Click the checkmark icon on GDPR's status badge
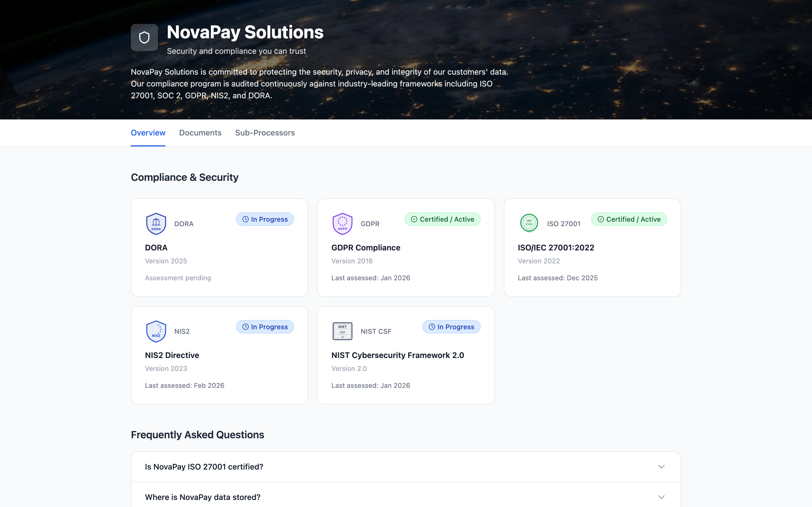The width and height of the screenshot is (812, 507). point(414,219)
